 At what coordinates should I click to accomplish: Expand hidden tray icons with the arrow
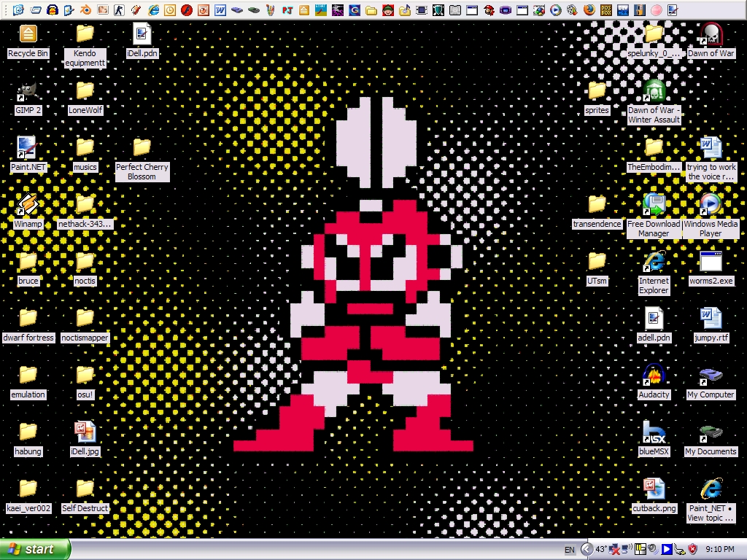click(x=587, y=549)
